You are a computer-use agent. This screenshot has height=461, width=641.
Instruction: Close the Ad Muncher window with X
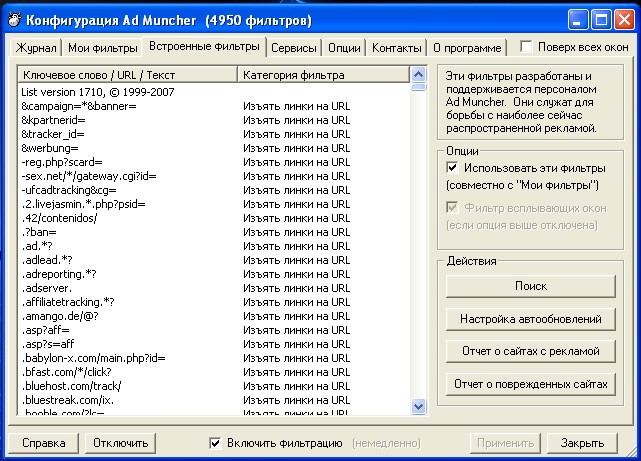[624, 20]
